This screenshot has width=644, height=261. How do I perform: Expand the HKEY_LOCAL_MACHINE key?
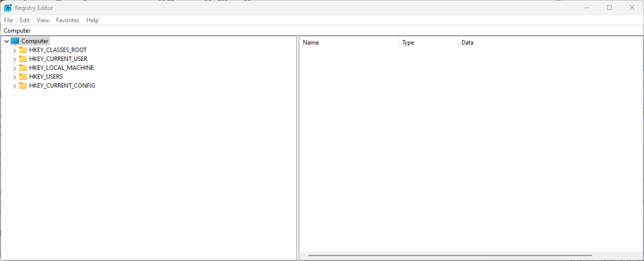(15, 68)
